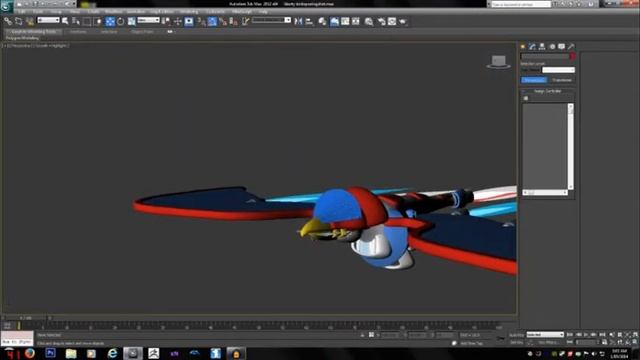The width and height of the screenshot is (640, 360).
Task: Click the Trajectories button
Action: tap(562, 80)
